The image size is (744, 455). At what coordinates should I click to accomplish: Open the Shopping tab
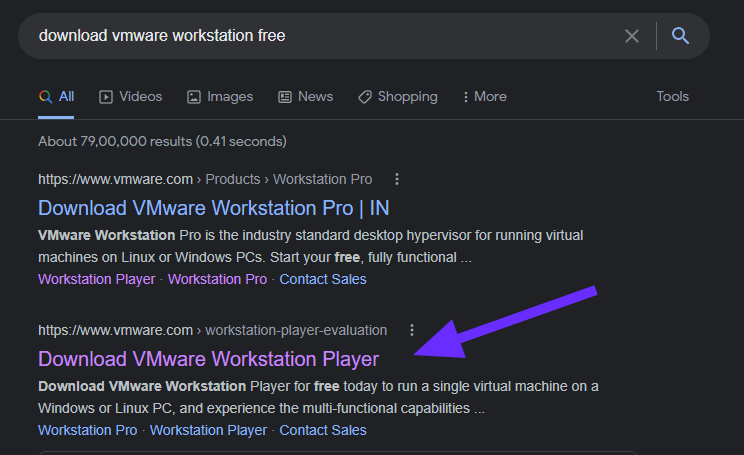398,97
